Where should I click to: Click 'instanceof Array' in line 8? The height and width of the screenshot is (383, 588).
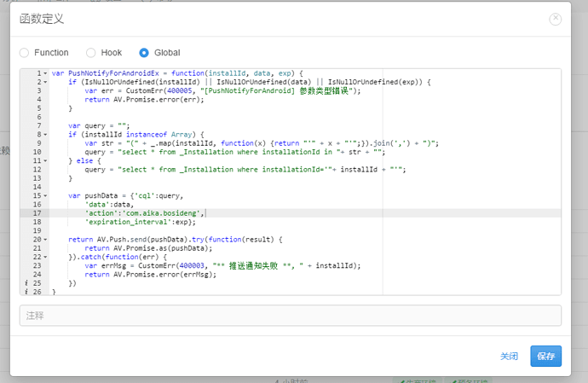(x=159, y=135)
